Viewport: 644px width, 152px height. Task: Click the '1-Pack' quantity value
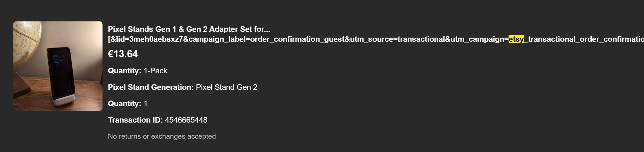tap(155, 71)
